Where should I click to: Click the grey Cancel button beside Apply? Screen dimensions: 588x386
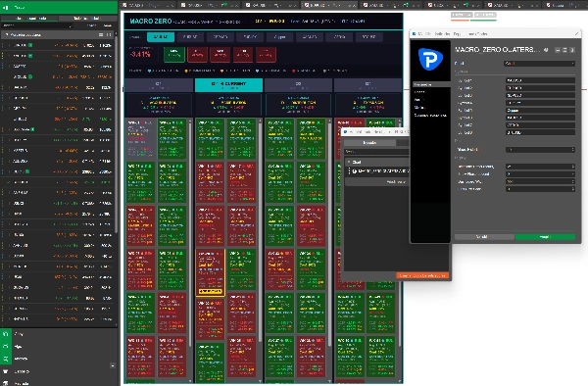click(x=484, y=237)
